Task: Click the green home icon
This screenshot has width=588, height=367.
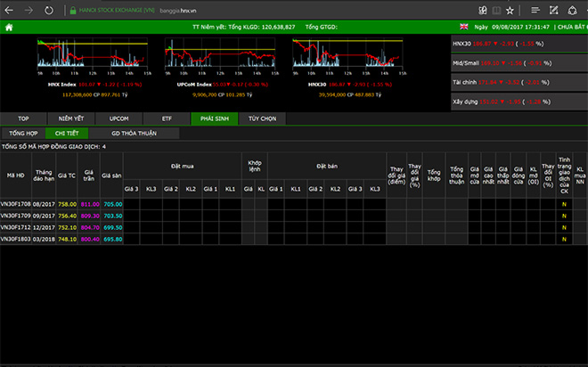Action: pyautogui.click(x=9, y=27)
